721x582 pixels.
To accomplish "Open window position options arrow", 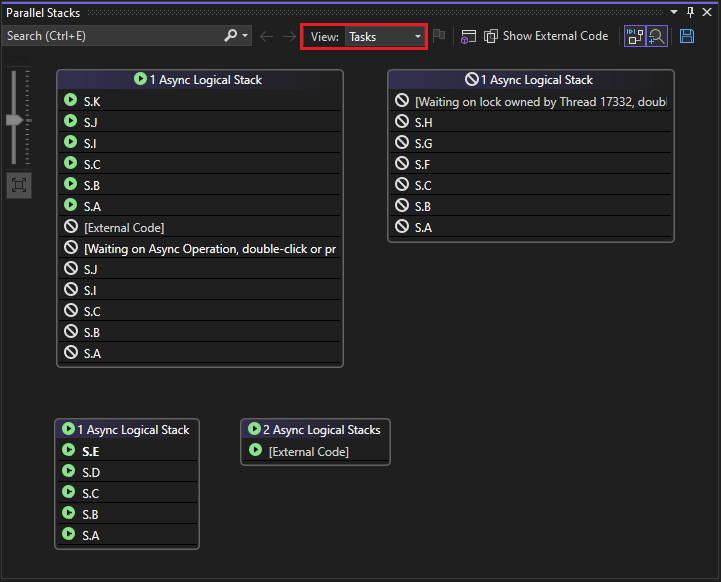I will [674, 12].
